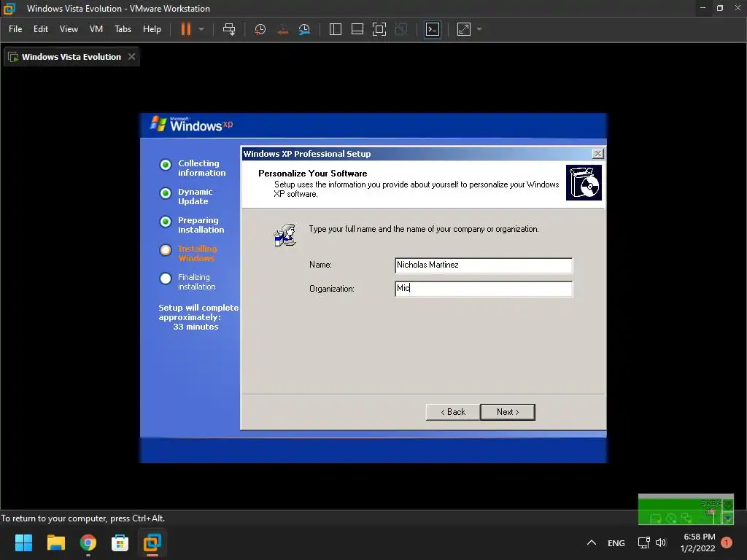Click the Unity mode toolbar icon
Image resolution: width=747 pixels, height=560 pixels.
402,29
